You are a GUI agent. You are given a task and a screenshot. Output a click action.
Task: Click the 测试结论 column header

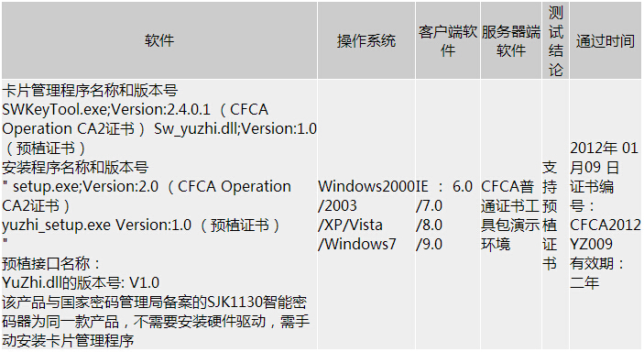tap(555, 40)
